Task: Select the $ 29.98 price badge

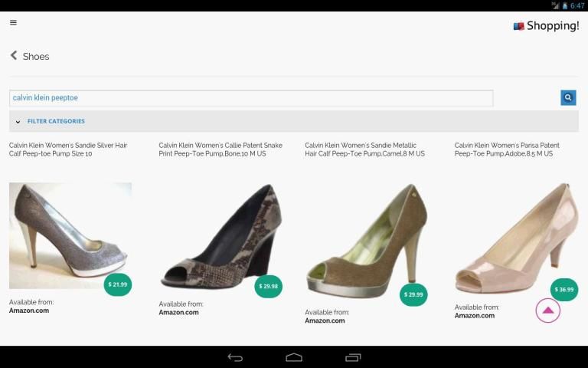Action: pos(268,287)
